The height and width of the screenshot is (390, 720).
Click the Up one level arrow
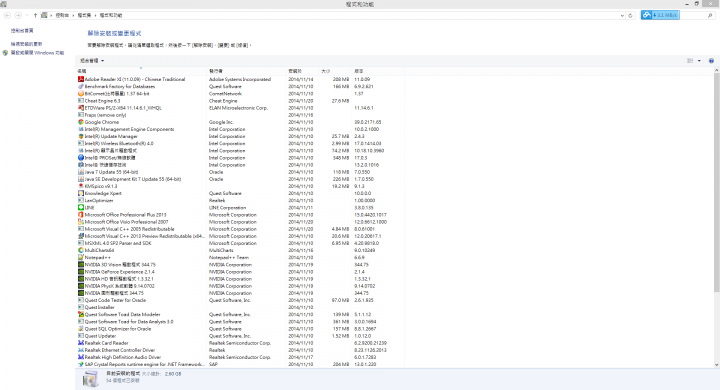pos(35,15)
